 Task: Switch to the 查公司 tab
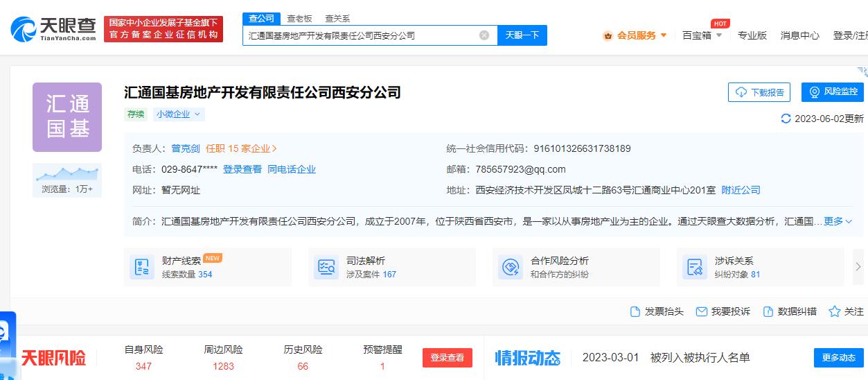coord(261,19)
